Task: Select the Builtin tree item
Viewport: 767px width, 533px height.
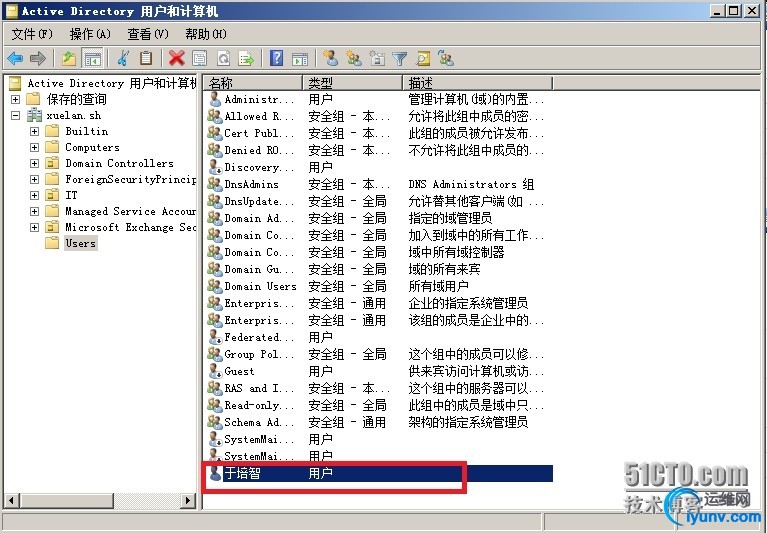Action: [x=87, y=132]
